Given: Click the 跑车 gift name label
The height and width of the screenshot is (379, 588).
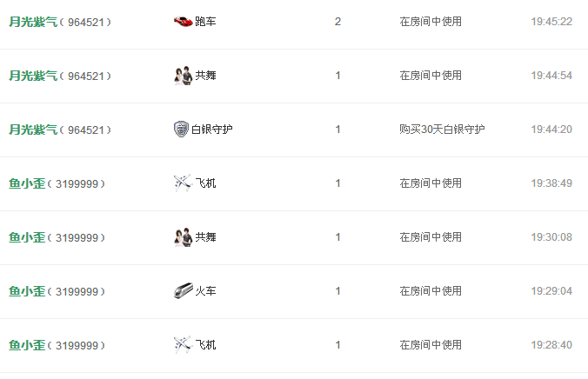Looking at the screenshot, I should (205, 22).
